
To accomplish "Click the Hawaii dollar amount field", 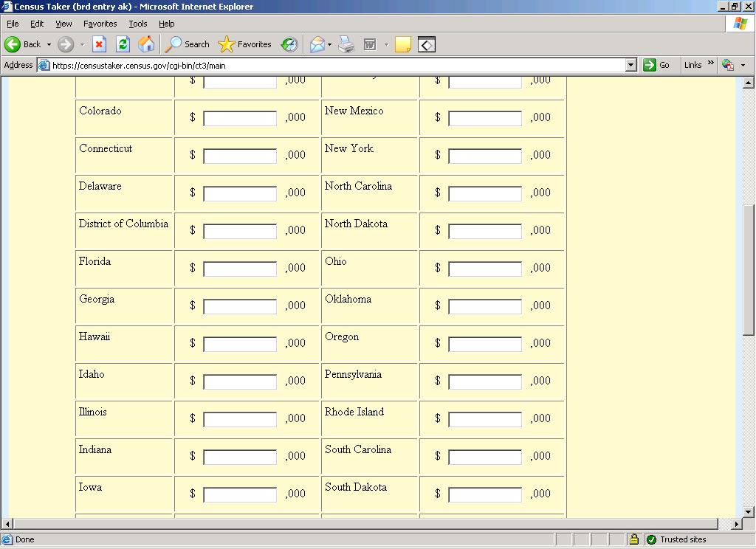I will click(240, 344).
